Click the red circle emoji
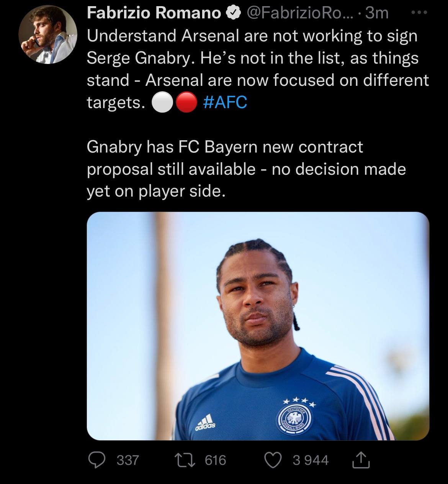The image size is (448, 484). click(x=186, y=103)
